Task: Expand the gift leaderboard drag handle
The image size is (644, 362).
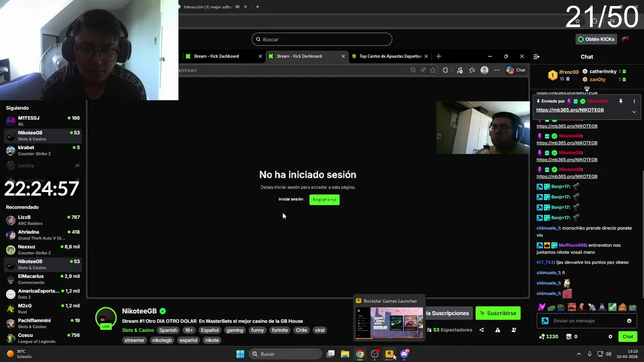Action: (x=587, y=89)
